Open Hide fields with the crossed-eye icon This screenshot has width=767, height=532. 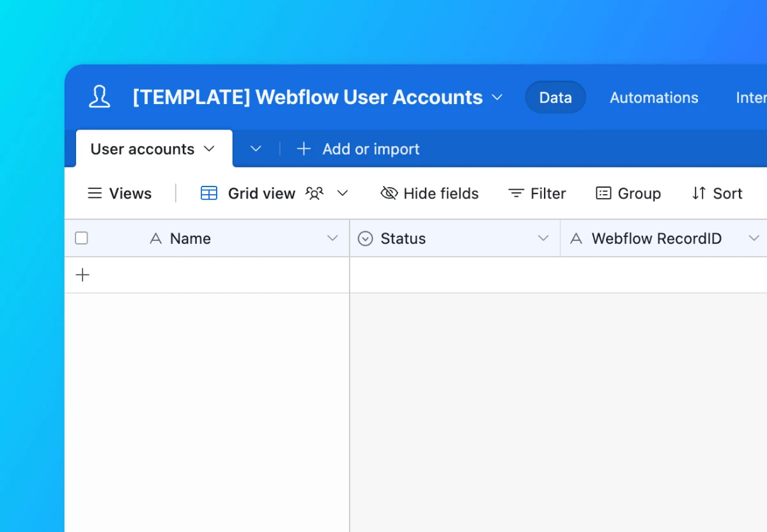pyautogui.click(x=389, y=193)
